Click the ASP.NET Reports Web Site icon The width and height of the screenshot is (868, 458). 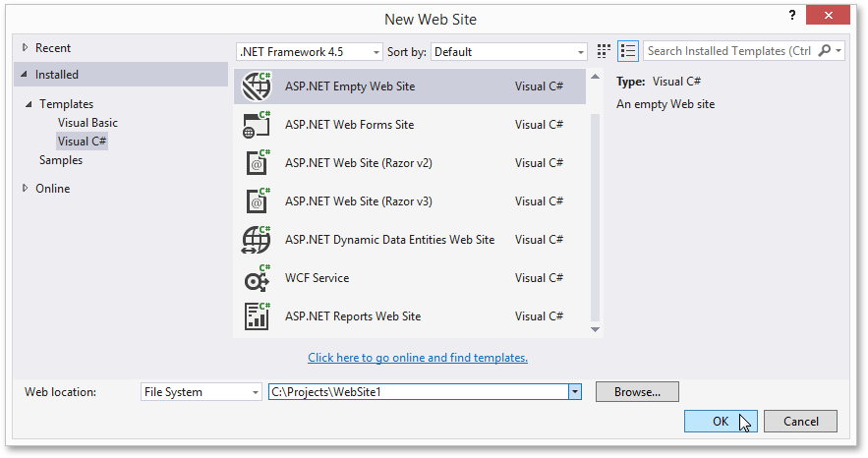coord(257,316)
